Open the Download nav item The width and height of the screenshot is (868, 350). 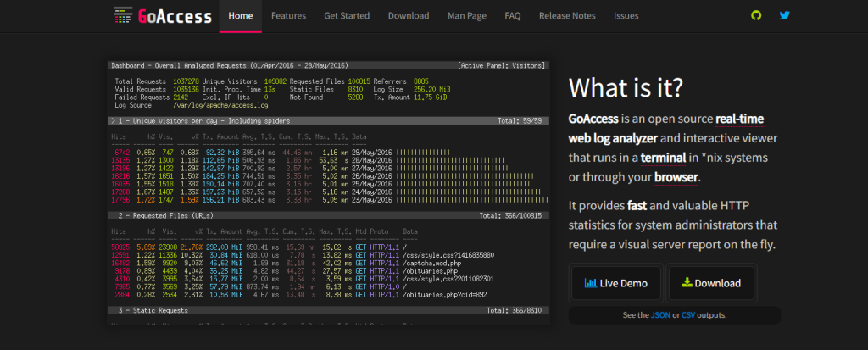tap(409, 16)
